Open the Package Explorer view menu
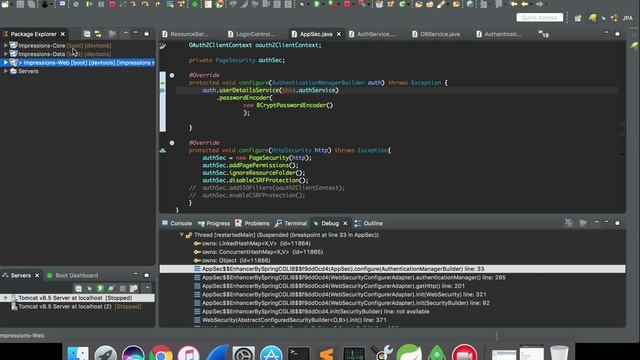 [x=125, y=33]
